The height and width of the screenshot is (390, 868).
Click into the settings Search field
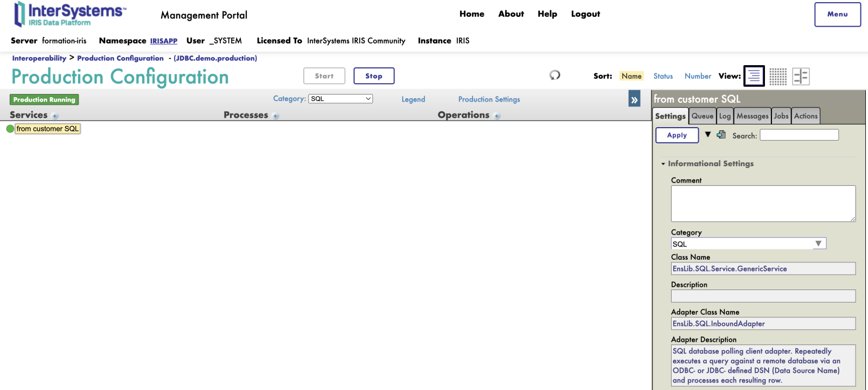799,135
